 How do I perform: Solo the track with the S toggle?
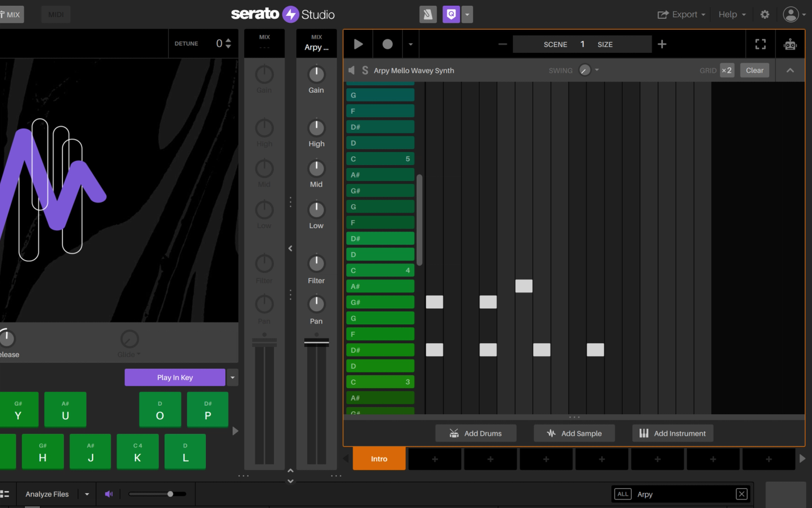[364, 70]
